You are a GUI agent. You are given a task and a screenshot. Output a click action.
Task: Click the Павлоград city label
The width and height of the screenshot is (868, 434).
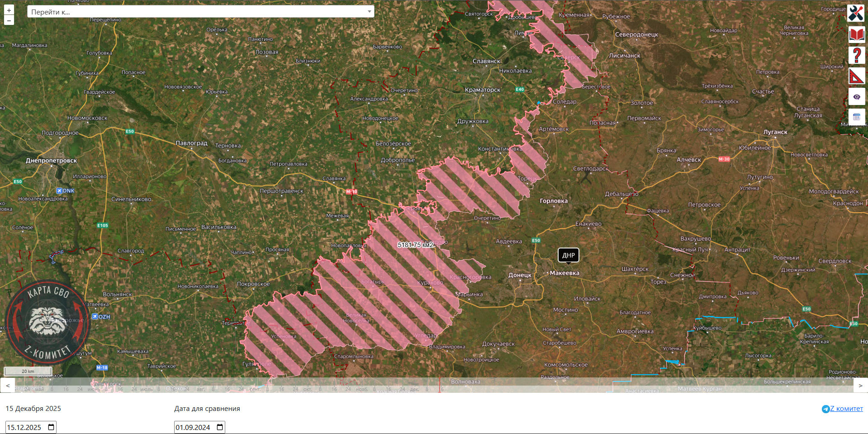[191, 143]
